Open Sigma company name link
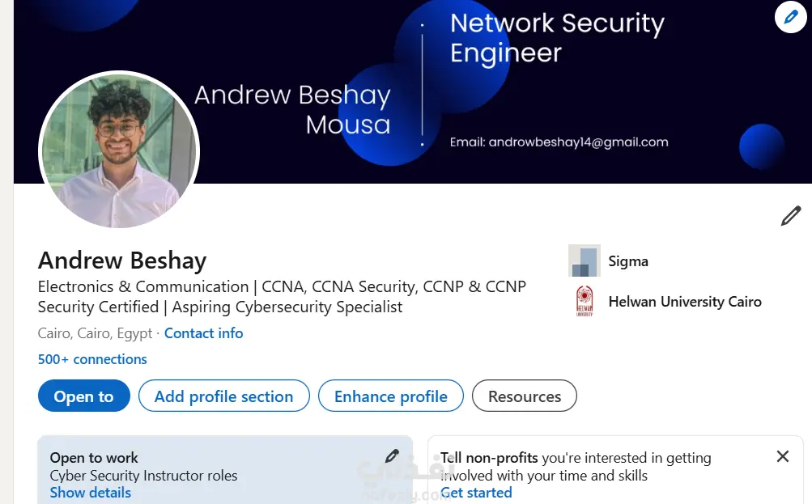812x504 pixels. coord(628,261)
